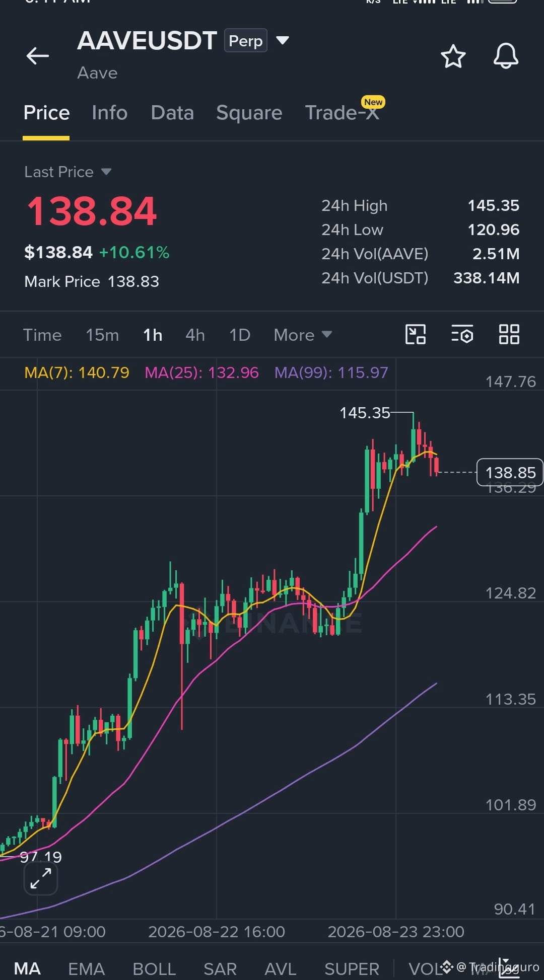Select the 1D chart interval
Image resolution: width=544 pixels, height=980 pixels.
pos(240,335)
